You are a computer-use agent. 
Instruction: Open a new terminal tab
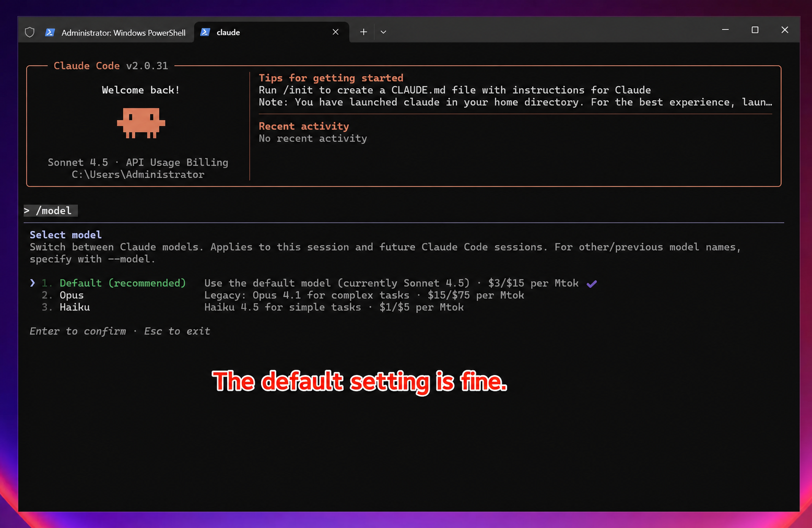pyautogui.click(x=363, y=32)
